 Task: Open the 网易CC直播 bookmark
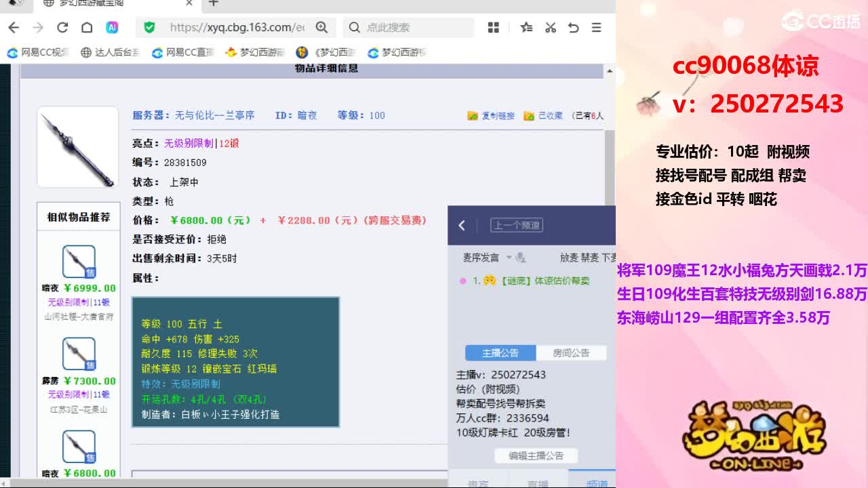tap(183, 52)
